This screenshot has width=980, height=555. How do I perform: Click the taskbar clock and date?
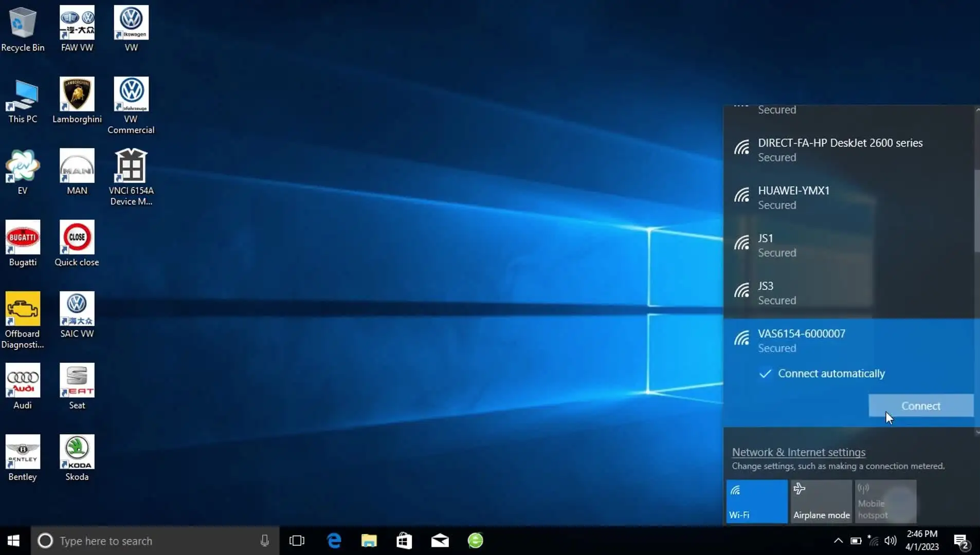click(922, 541)
